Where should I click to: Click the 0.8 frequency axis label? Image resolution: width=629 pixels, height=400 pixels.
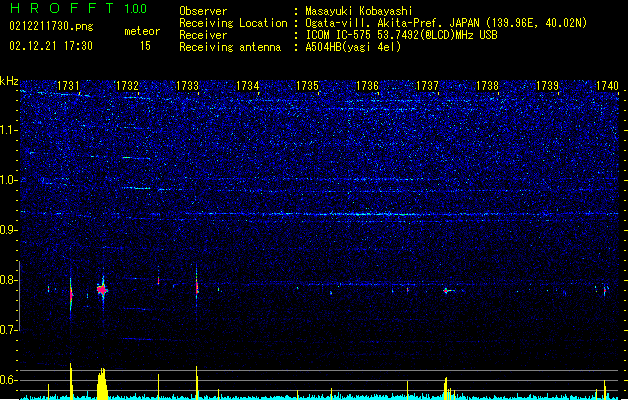click(x=9, y=280)
